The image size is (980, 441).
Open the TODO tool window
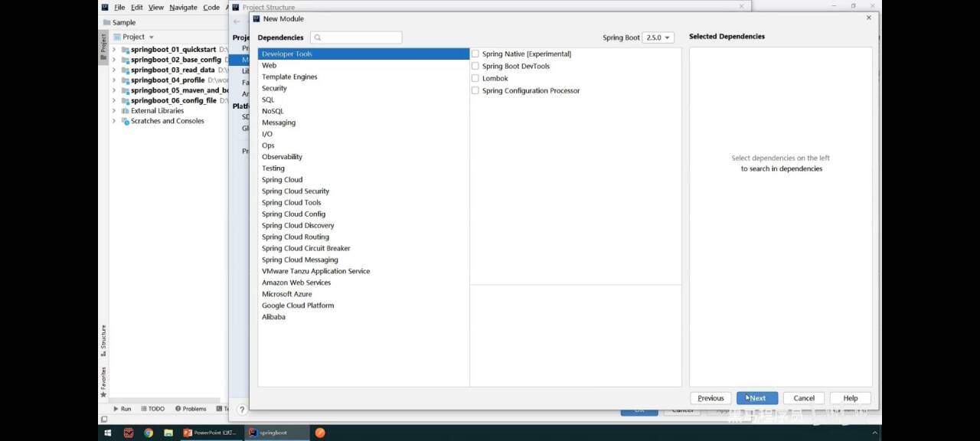(153, 409)
